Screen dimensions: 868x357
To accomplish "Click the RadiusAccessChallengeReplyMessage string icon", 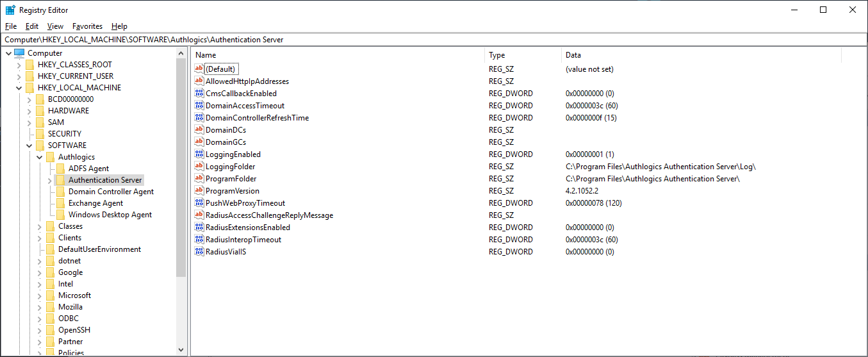I will tap(199, 215).
